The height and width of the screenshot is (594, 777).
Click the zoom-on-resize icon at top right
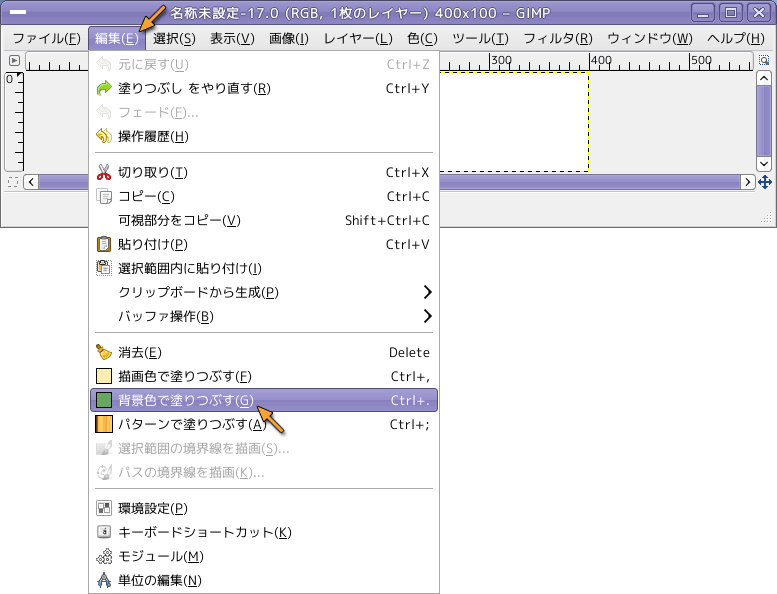coord(765,60)
